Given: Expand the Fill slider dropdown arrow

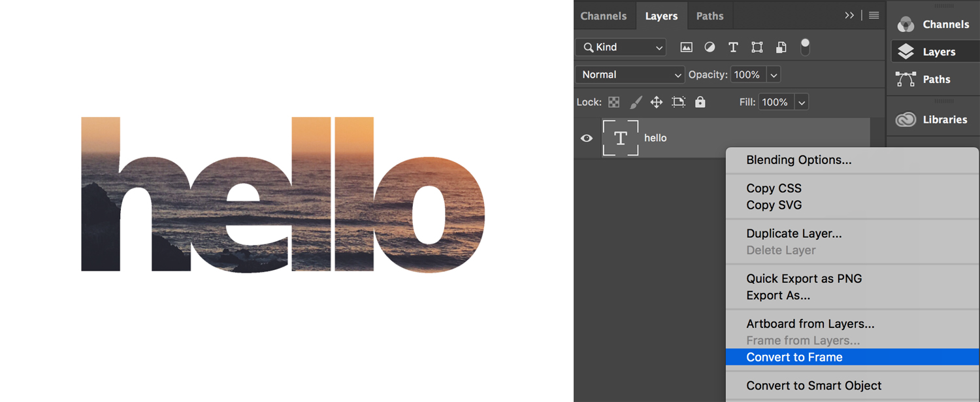Looking at the screenshot, I should point(802,103).
